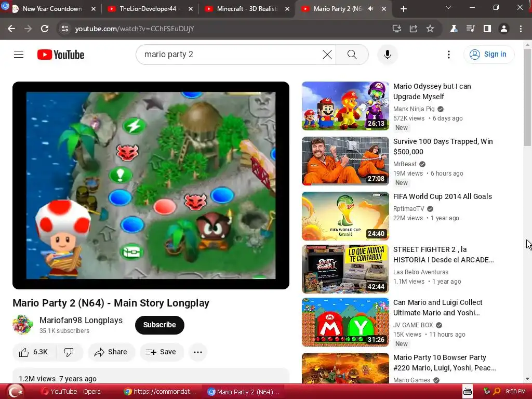The width and height of the screenshot is (532, 399).
Task: View site information icon in address bar
Action: pos(65,29)
